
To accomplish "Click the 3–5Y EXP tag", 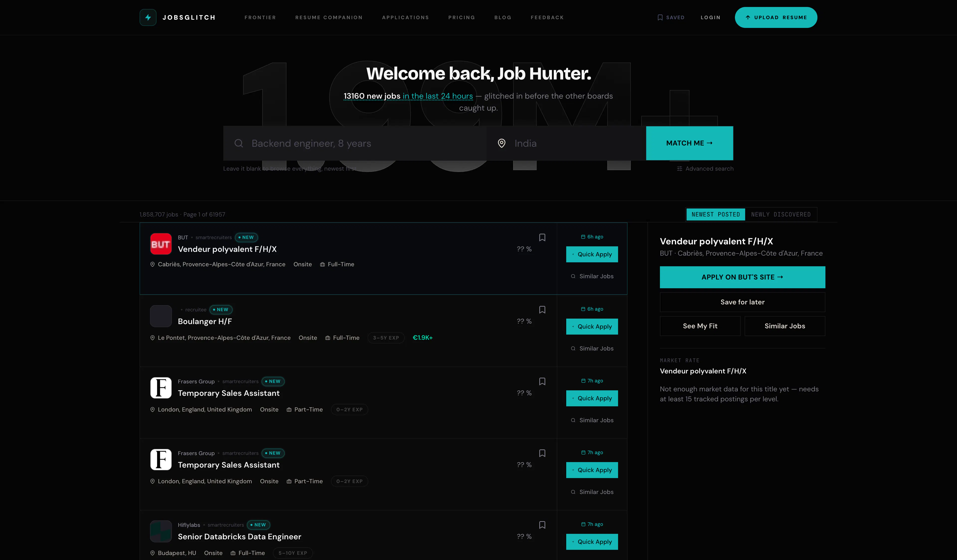I will click(386, 338).
